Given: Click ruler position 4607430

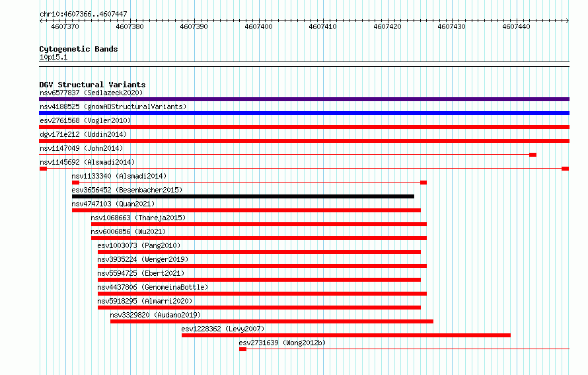Looking at the screenshot, I should tap(451, 26).
